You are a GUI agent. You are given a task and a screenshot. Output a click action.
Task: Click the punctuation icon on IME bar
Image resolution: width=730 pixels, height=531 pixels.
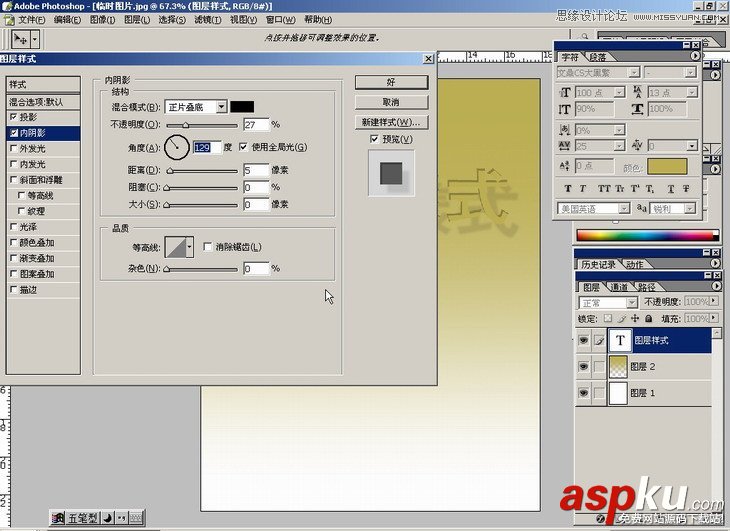coord(121,518)
